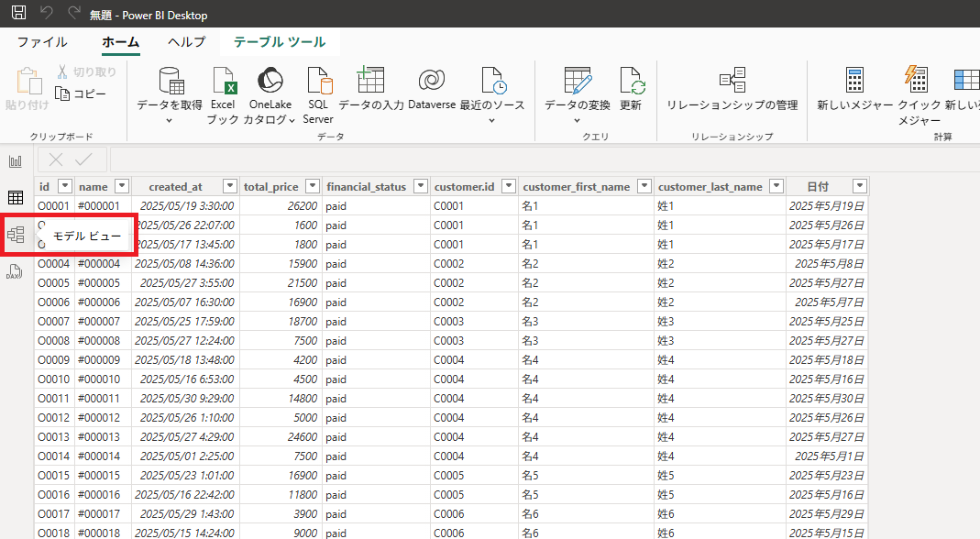The image size is (980, 539).
Task: Open the データを取得 (Get data) dropdown
Action: [169, 120]
